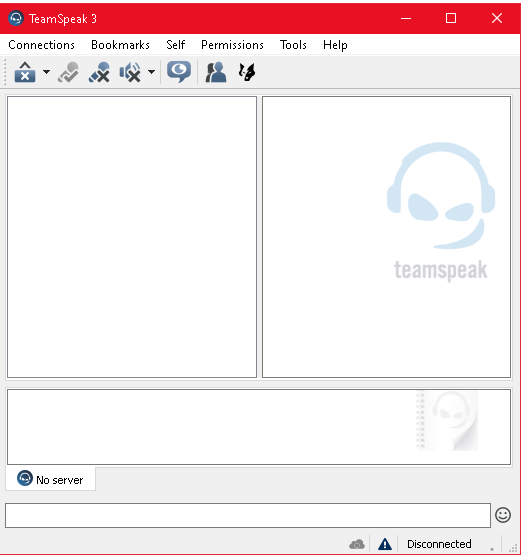530x558 pixels.
Task: Open the Tools menu
Action: pyautogui.click(x=293, y=45)
